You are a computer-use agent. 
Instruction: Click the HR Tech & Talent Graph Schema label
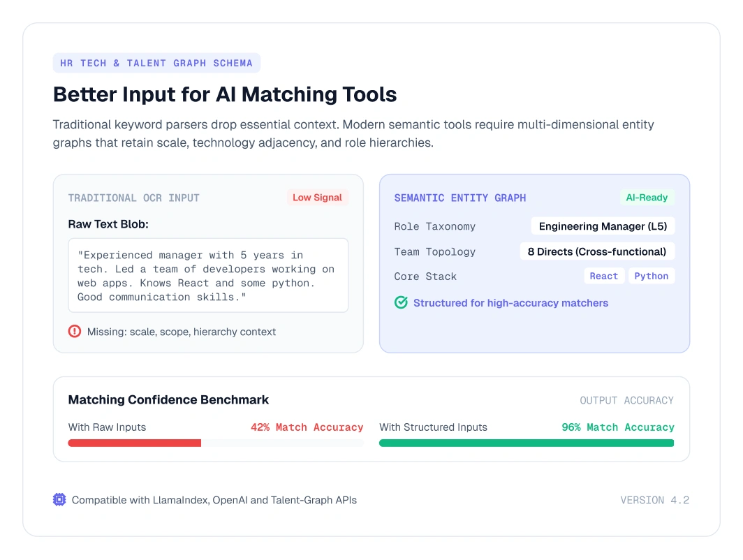coord(156,63)
